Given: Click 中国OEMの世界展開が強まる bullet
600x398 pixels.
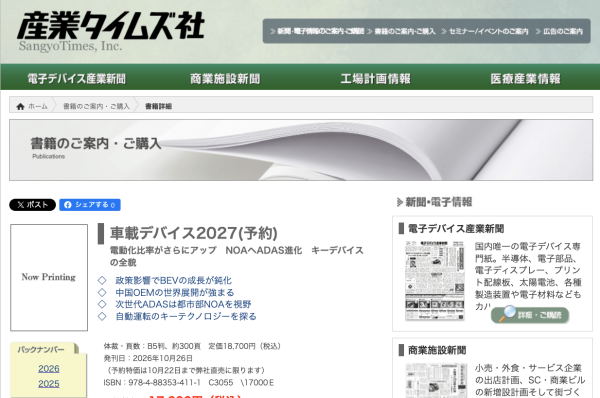Looking at the screenshot, I should 174,293.
